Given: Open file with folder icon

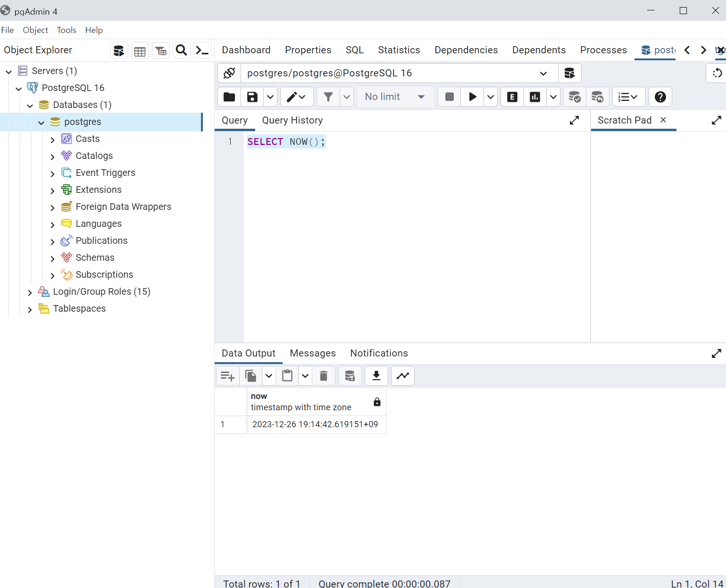Looking at the screenshot, I should (229, 97).
